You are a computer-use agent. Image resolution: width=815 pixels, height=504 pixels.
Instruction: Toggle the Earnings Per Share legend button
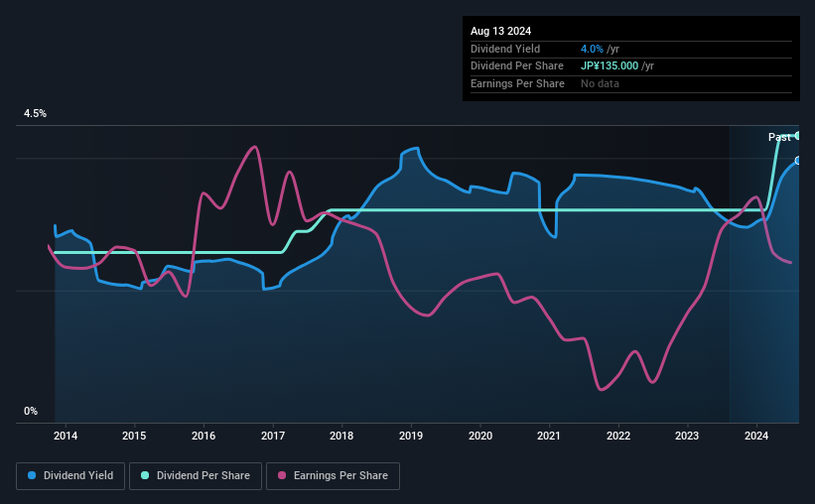(333, 475)
